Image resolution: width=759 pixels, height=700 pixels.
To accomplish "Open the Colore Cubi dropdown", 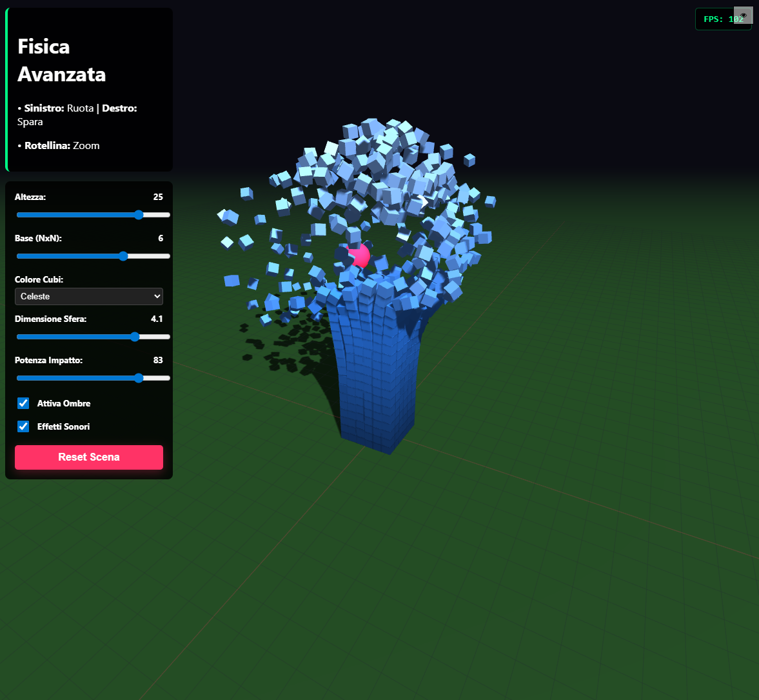I will [89, 296].
